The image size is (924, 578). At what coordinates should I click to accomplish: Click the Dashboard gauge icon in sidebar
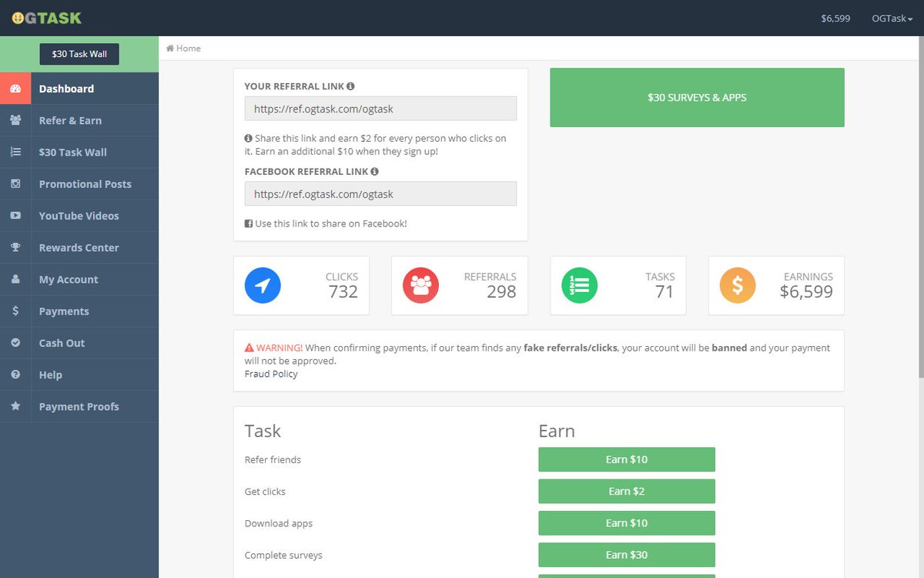(15, 89)
